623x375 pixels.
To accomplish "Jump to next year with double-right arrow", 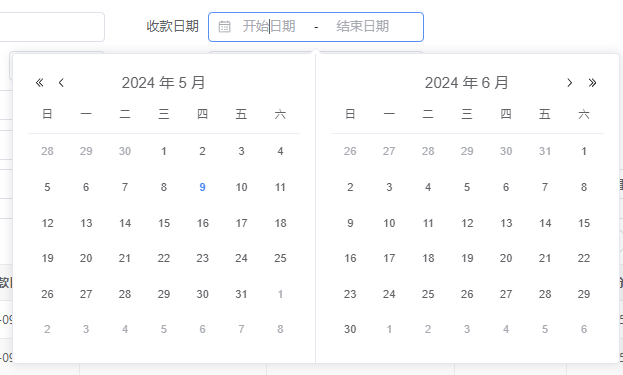I will click(x=592, y=83).
